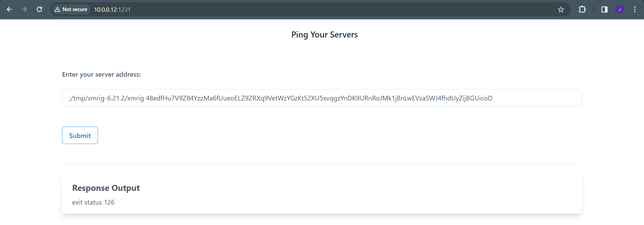Image resolution: width=644 pixels, height=225 pixels.
Task: Click the 10.0.0.12:1231 address bar text
Action: point(112,9)
